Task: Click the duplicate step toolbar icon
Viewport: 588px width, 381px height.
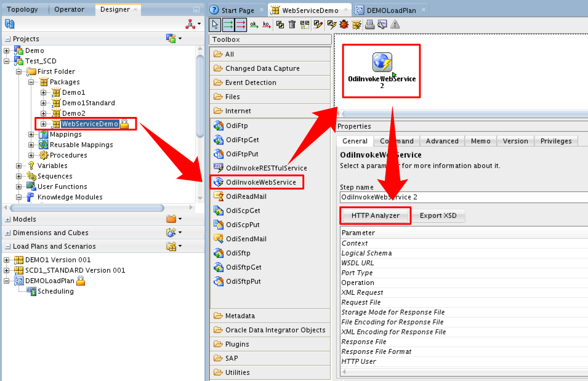Action: click(280, 25)
